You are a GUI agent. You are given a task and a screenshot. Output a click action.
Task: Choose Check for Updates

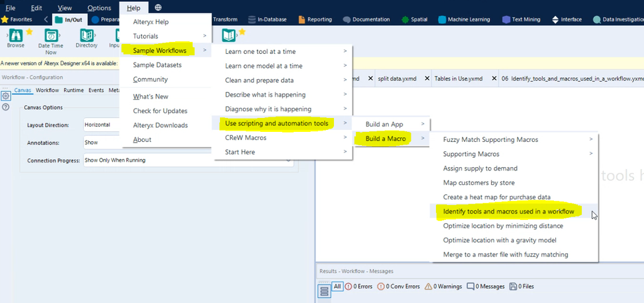[160, 111]
